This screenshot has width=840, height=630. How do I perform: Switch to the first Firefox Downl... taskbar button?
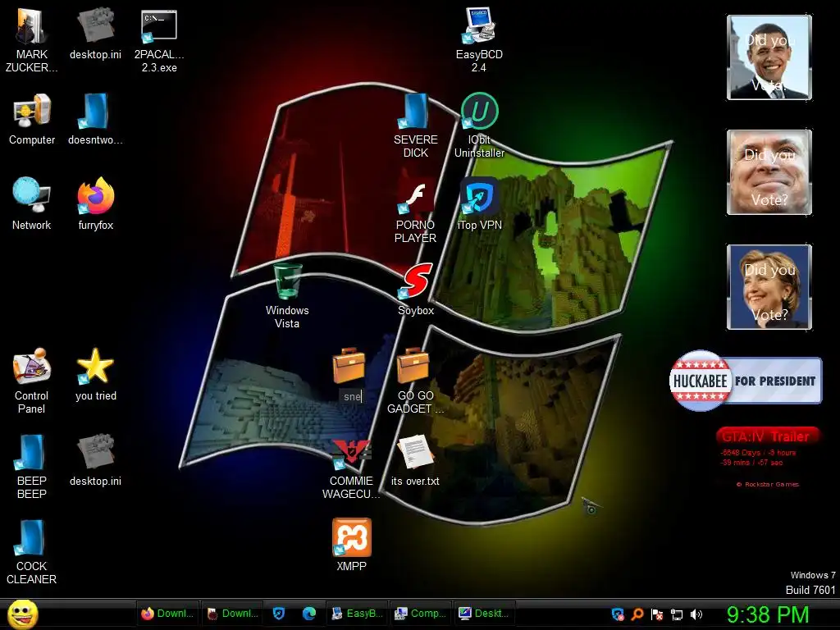167,614
